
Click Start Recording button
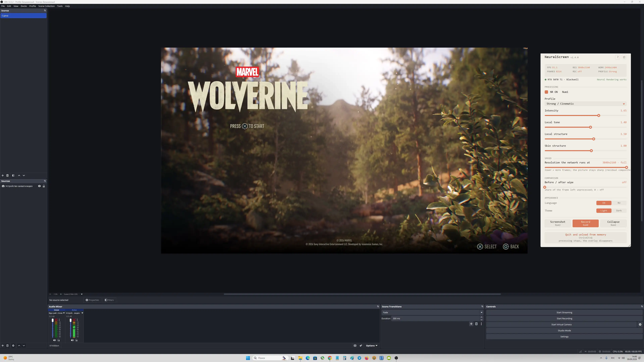pos(564,318)
